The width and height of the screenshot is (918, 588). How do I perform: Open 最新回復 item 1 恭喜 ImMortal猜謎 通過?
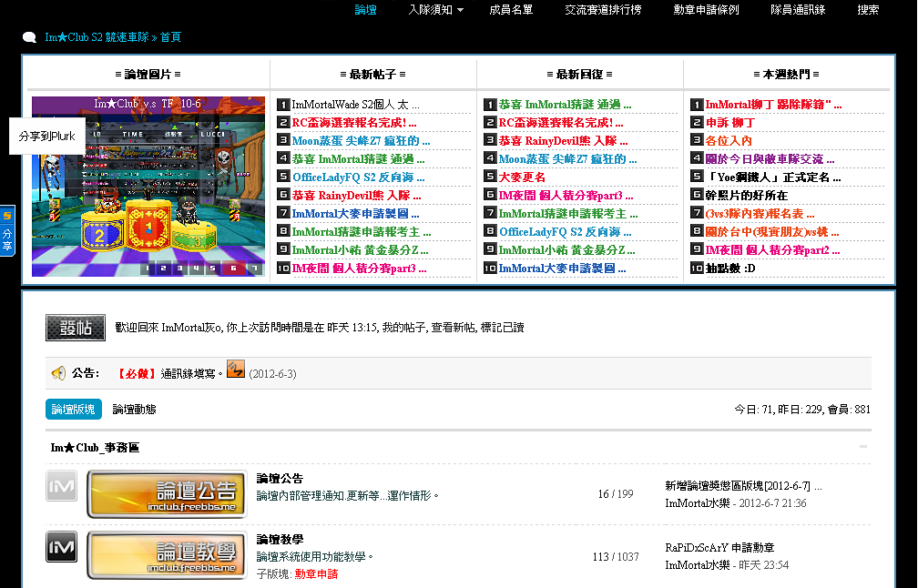(565, 105)
